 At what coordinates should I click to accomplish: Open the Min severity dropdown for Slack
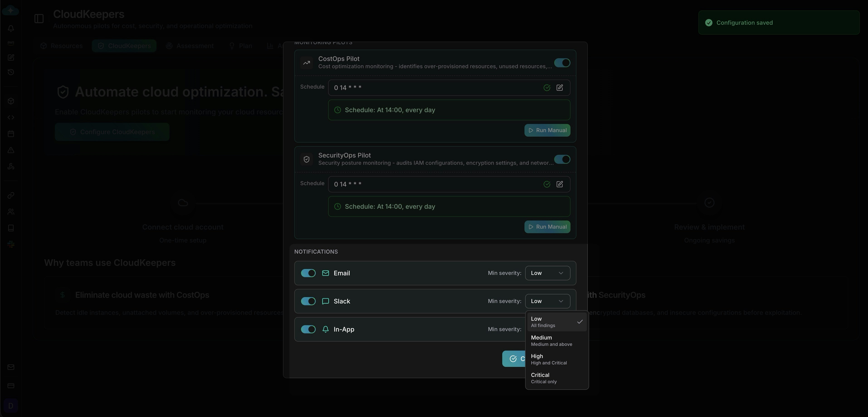point(547,301)
